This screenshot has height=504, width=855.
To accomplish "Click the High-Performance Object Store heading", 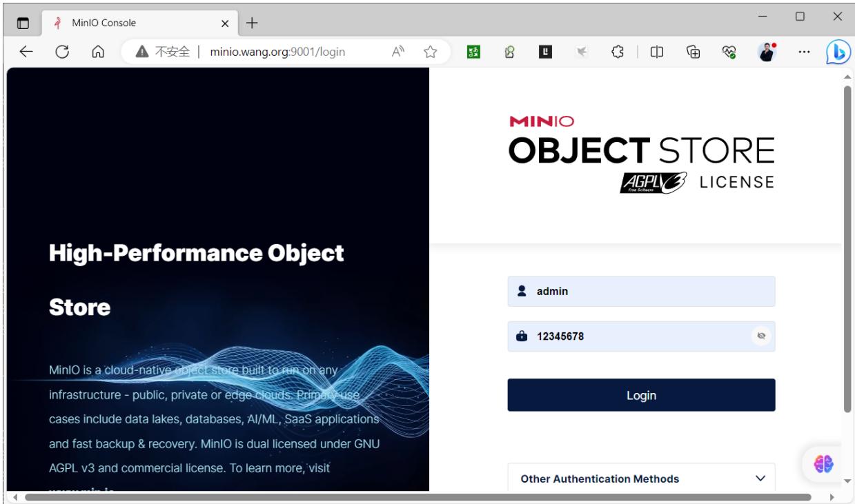I will click(x=197, y=281).
